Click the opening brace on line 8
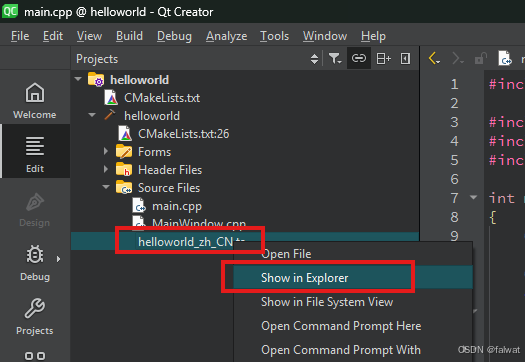Viewport: 525px width, 362px height. coord(493,217)
